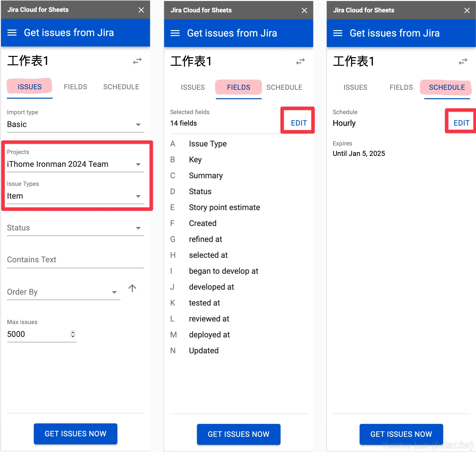
Task: Click swap sheet arrows in left panel
Action: 137,61
